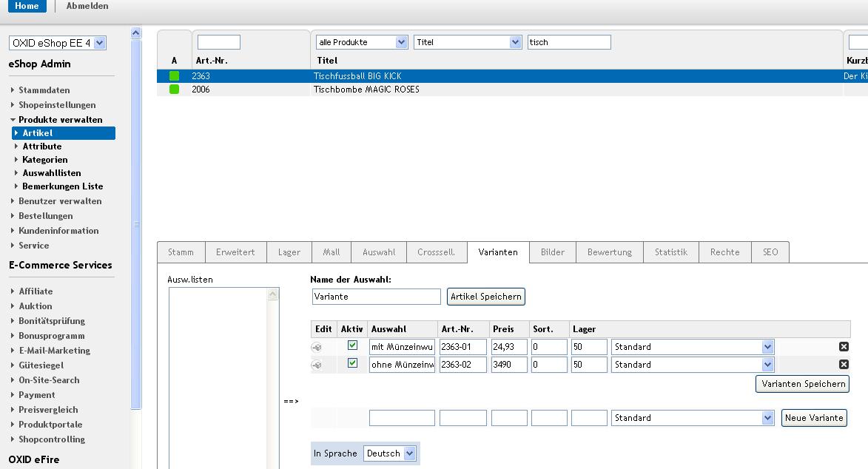Screen dimensions: 868x469
Task: Click green active status square for article 2363
Action: 175,76
